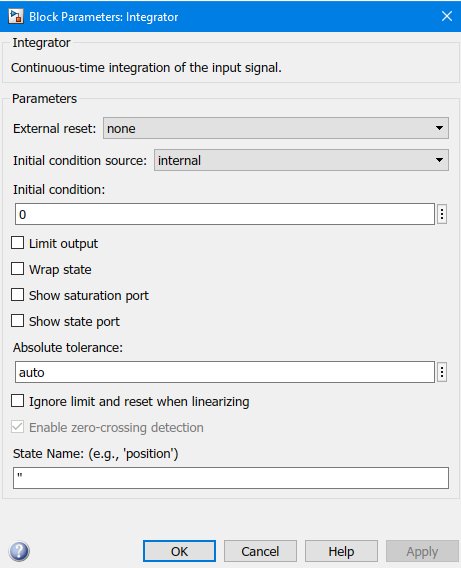Image resolution: width=461 pixels, height=568 pixels.
Task: Enable the Limit output checkbox
Action: [x=17, y=243]
